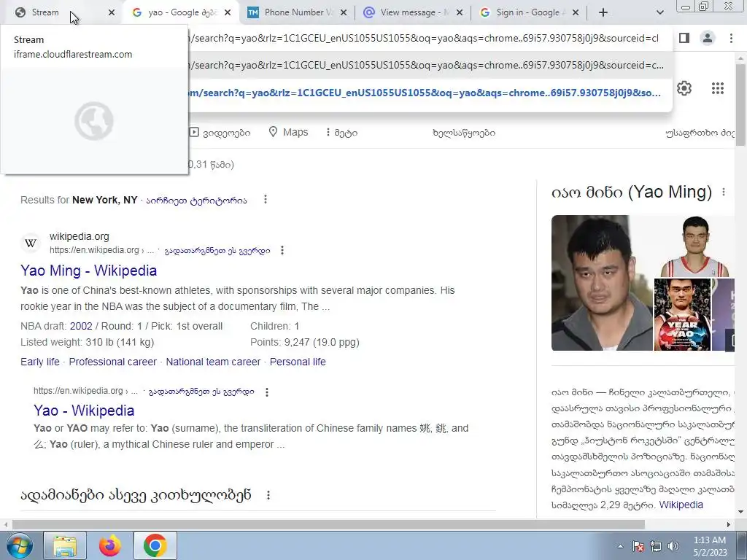
Task: Jump to National team career section
Action: [x=214, y=362]
